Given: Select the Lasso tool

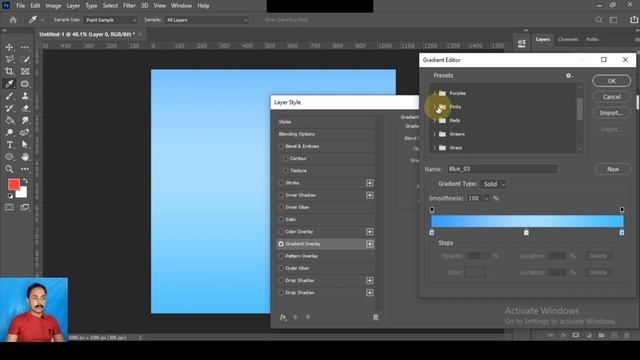Looking at the screenshot, I should point(9,60).
